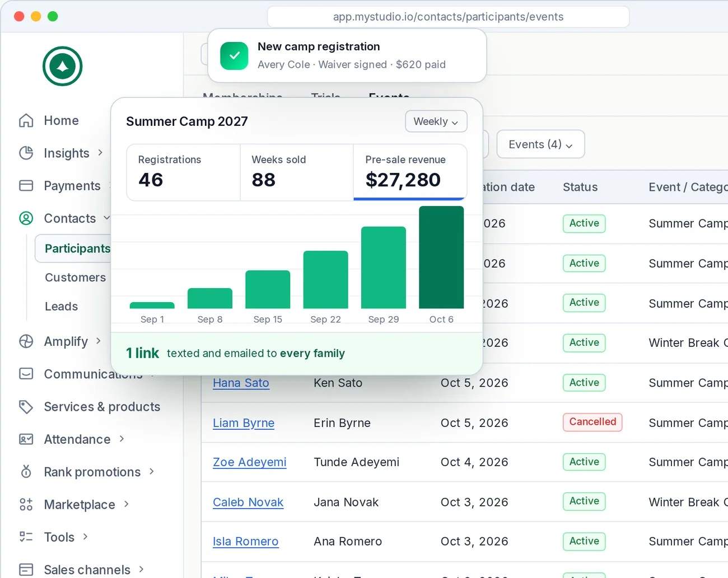Click the Tools checklist icon
Image resolution: width=728 pixels, height=578 pixels.
(x=26, y=537)
